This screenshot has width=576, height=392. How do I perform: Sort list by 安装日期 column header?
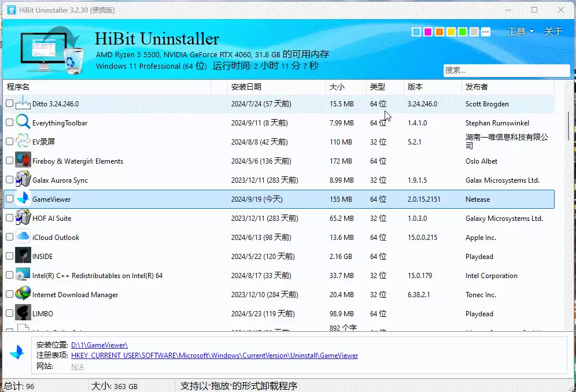pyautogui.click(x=246, y=87)
